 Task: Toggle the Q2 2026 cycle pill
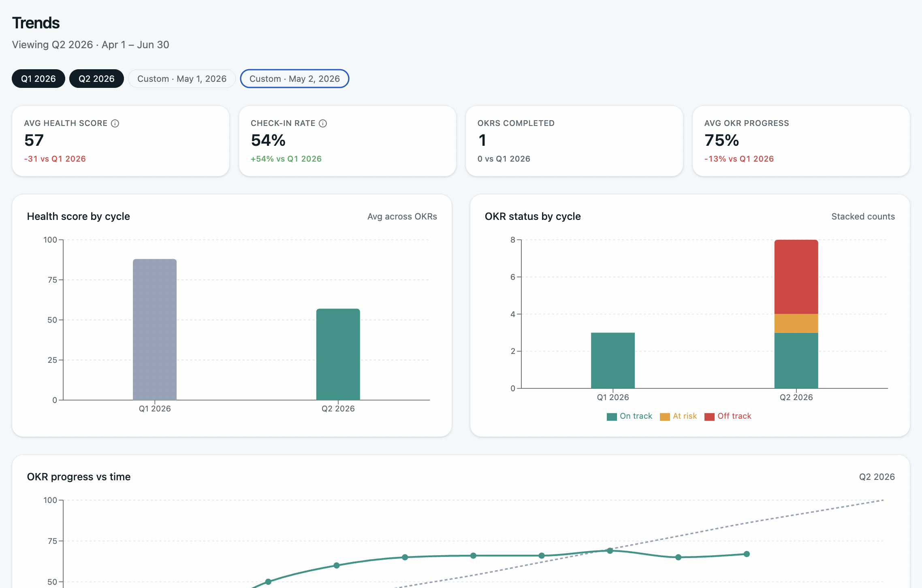96,79
